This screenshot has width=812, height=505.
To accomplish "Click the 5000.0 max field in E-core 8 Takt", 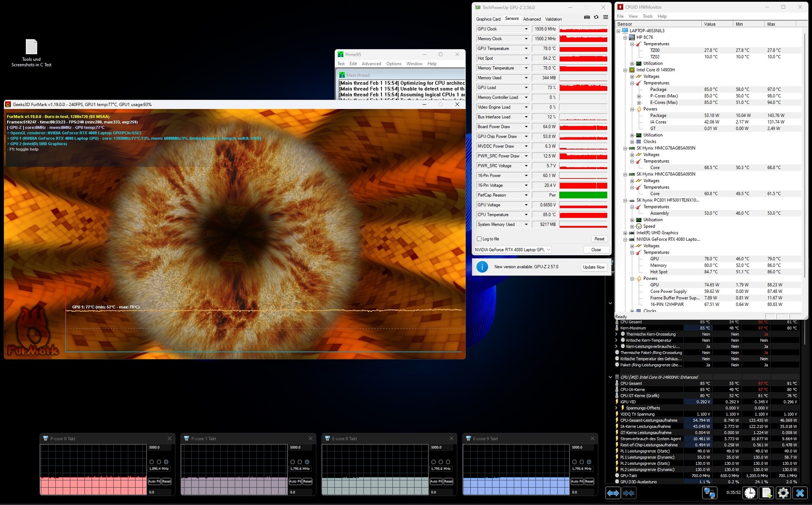I will click(442, 447).
